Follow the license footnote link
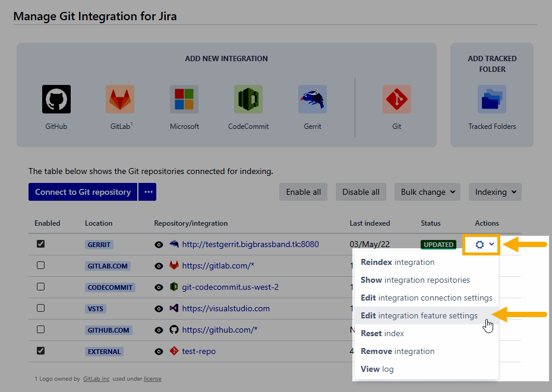 tap(153, 378)
